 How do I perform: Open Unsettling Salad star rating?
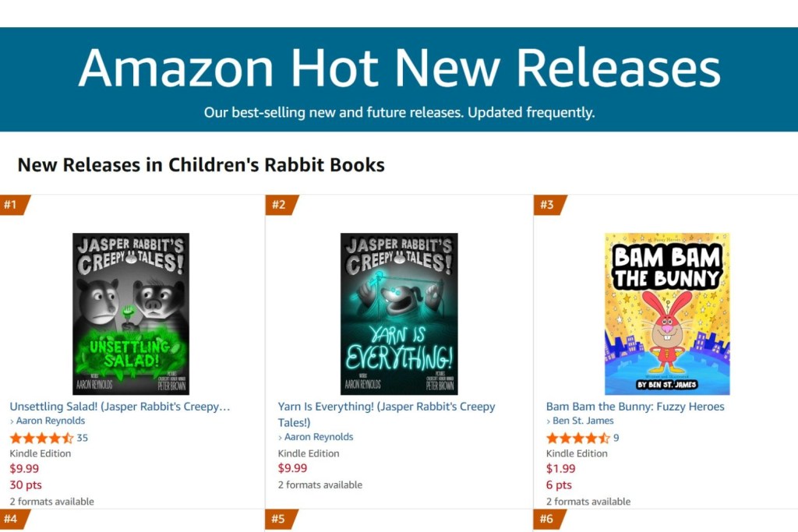(41, 438)
